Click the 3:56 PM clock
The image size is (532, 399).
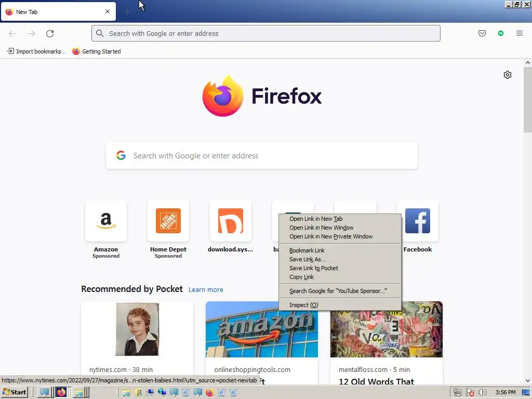[505, 392]
